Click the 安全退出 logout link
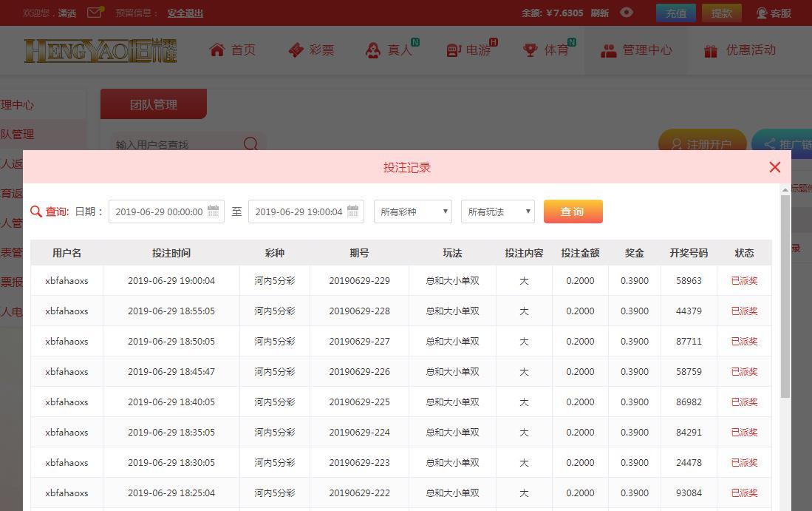 click(185, 13)
